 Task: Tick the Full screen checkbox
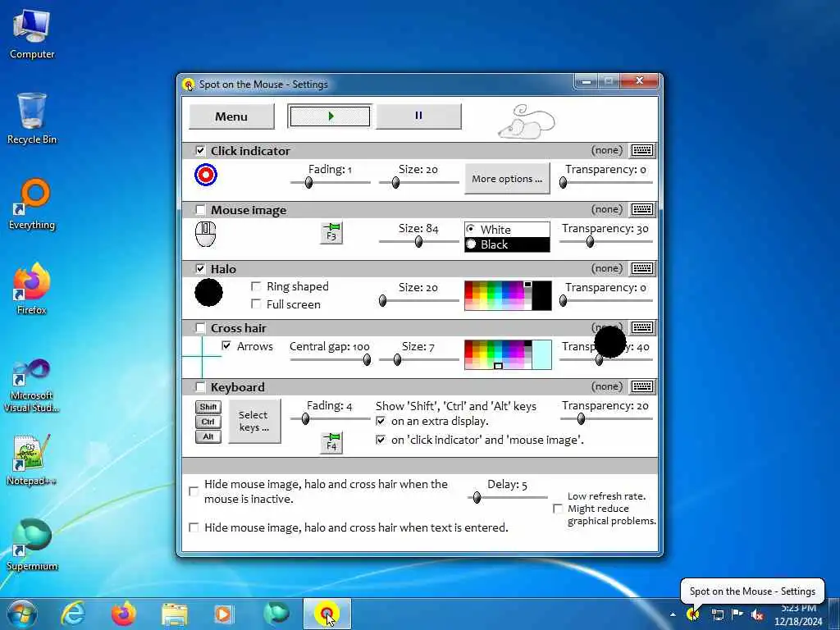point(256,304)
